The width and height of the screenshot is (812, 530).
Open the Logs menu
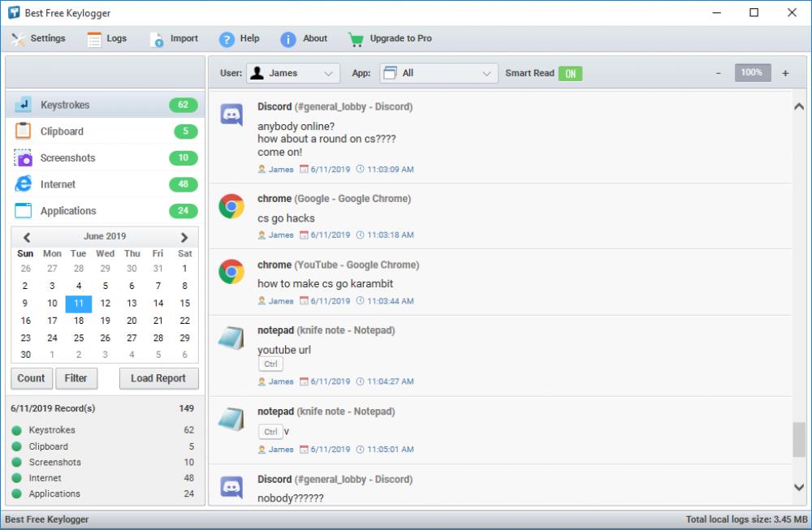click(106, 37)
